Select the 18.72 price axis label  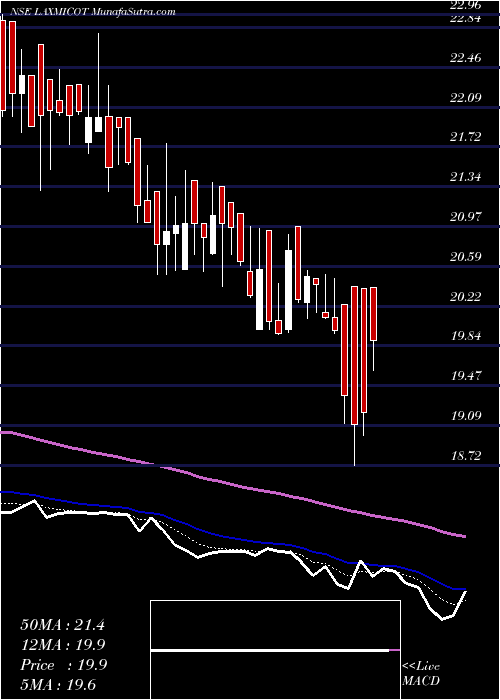[x=466, y=456]
